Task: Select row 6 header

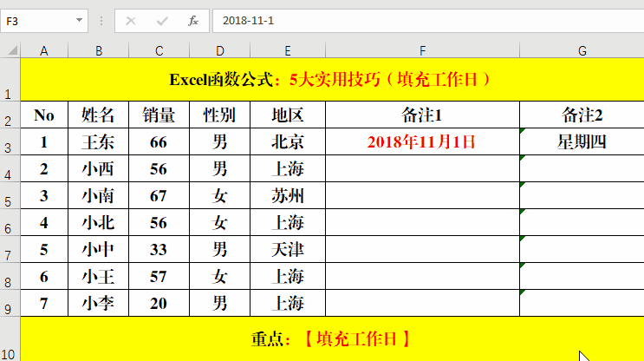Action: (10, 222)
